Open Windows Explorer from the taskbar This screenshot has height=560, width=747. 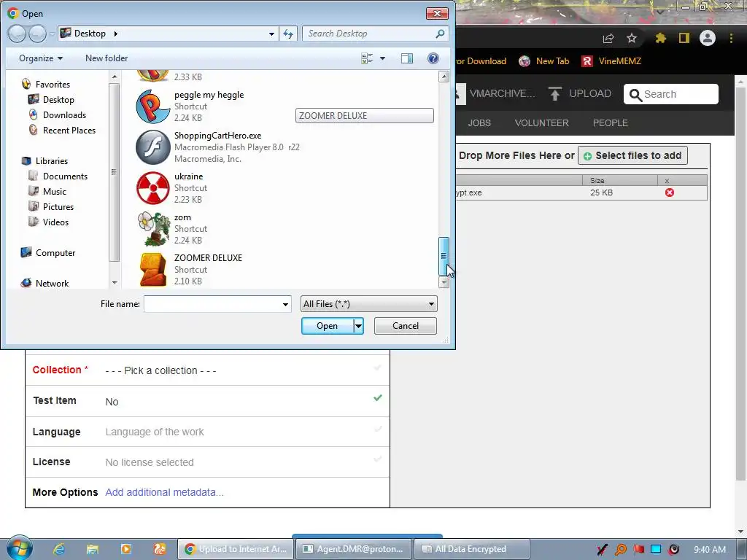[93, 549]
